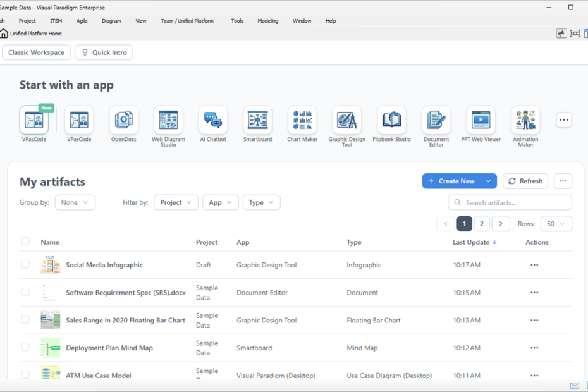This screenshot has width=588, height=392.
Task: Click the Last Update sort arrow
Action: pyautogui.click(x=494, y=242)
